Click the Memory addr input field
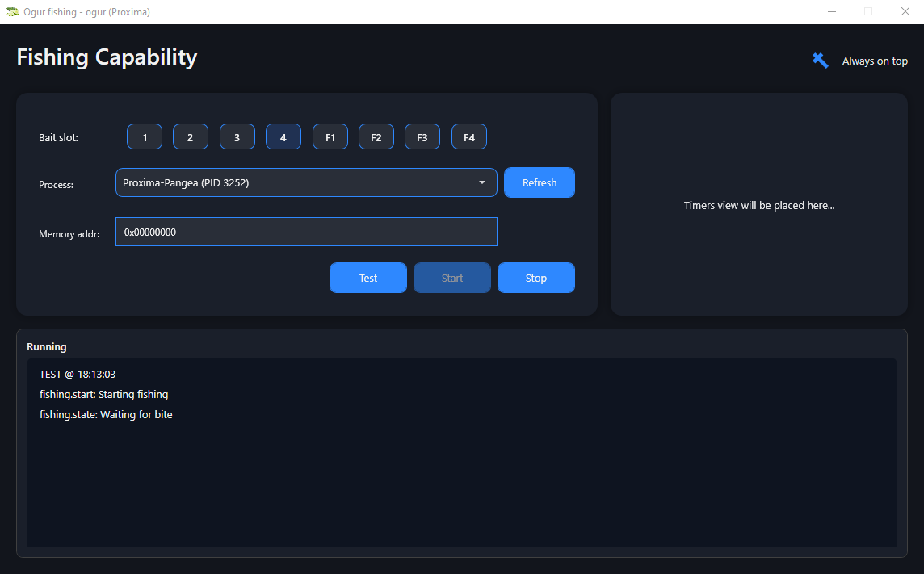This screenshot has width=924, height=574. tap(306, 233)
